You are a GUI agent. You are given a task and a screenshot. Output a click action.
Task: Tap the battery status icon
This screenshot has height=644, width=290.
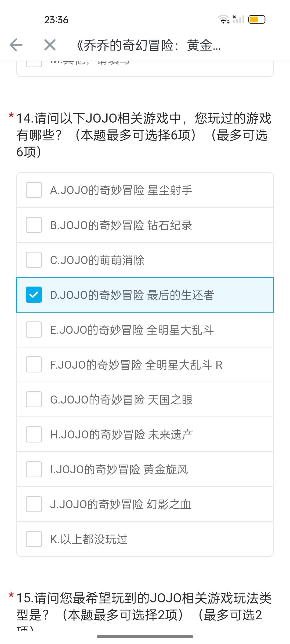pos(257,20)
